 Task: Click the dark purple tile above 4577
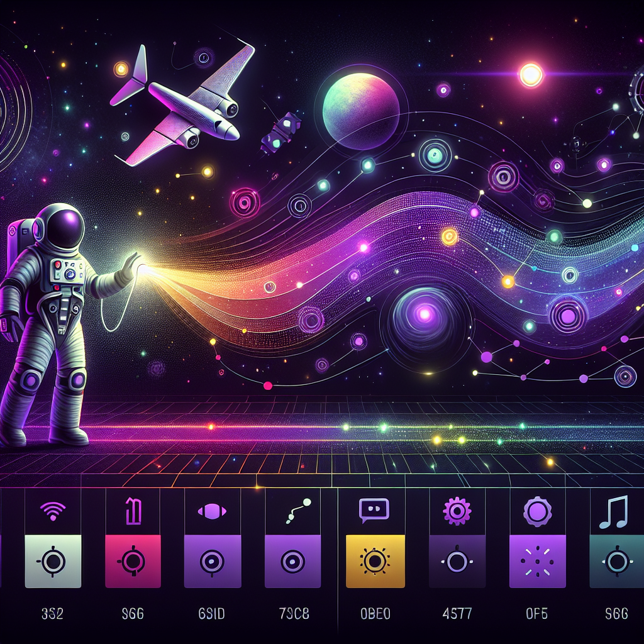457,561
